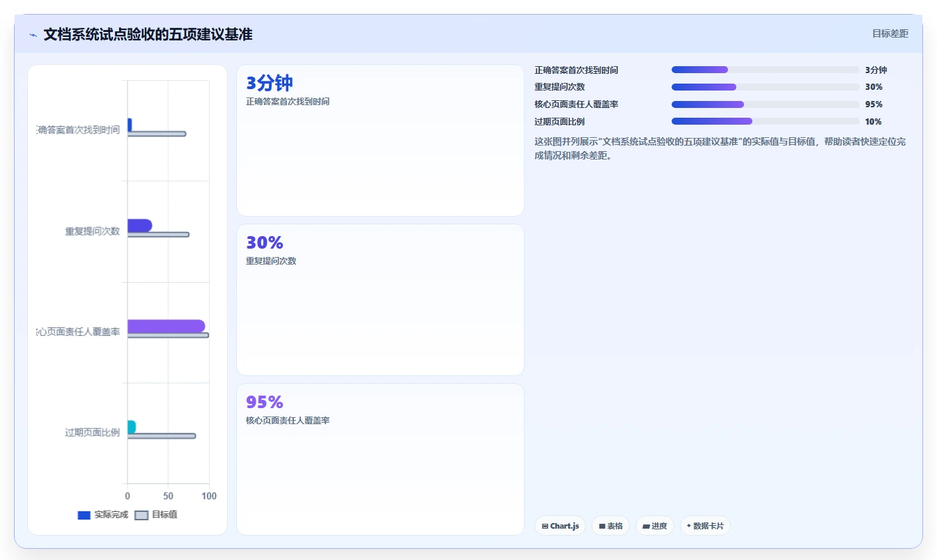Click the indigo actual bar for 重复提问次数
This screenshot has height=560, width=937.
click(x=139, y=225)
